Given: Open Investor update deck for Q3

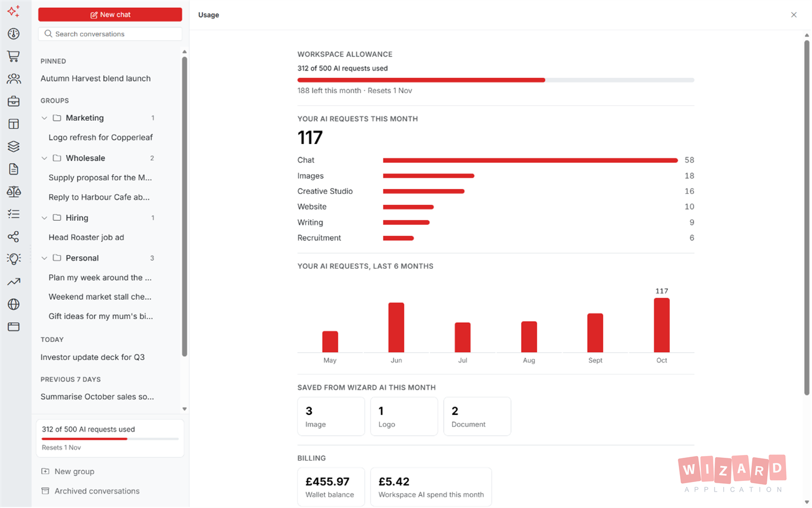Looking at the screenshot, I should 93,357.
